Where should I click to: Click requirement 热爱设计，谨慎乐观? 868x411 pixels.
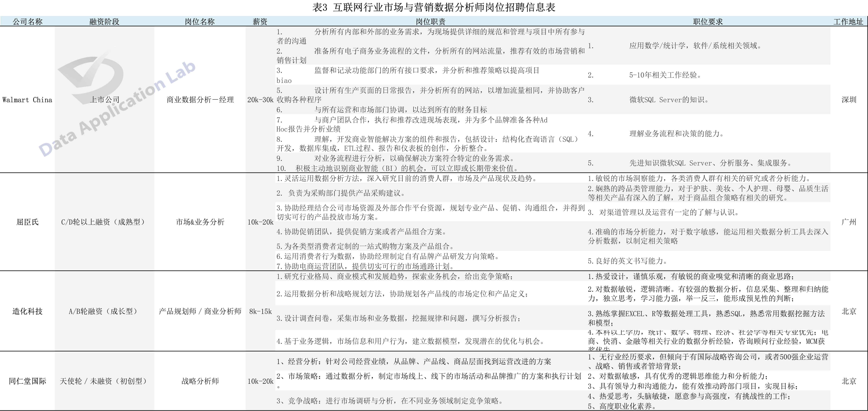tap(691, 277)
